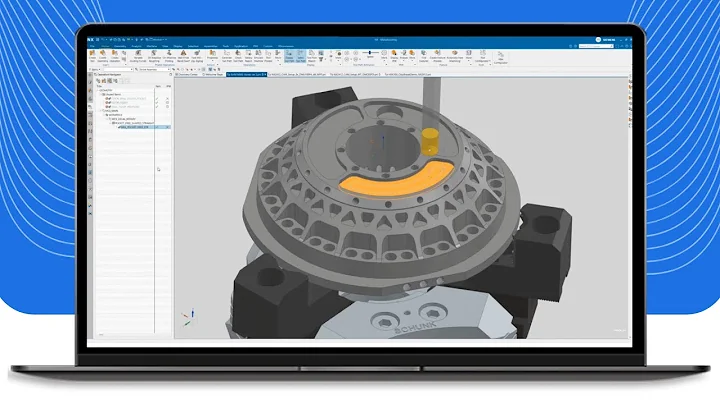Click the Display IPW icon
Screen dimensions: 720x404
click(x=394, y=56)
